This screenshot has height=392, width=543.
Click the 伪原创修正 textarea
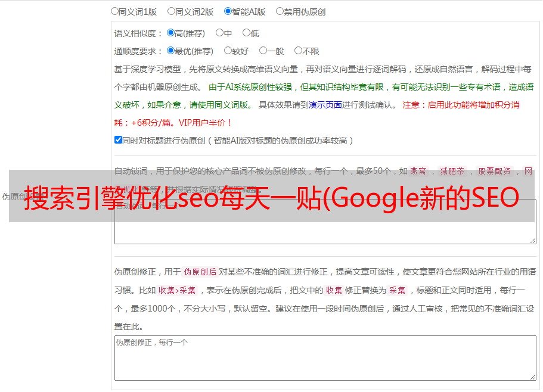pos(325,358)
